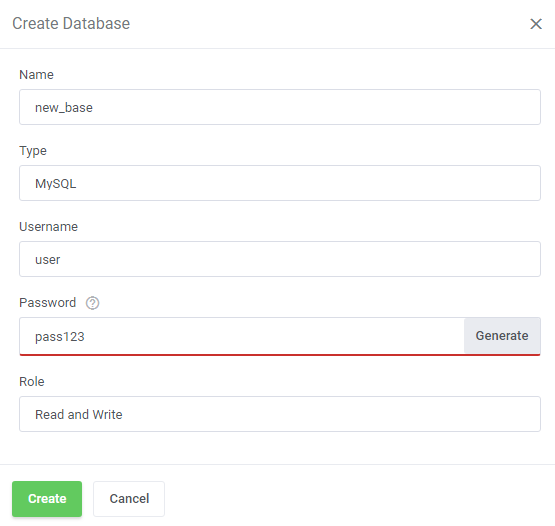The image size is (555, 526).
Task: Close the Create Database dialog
Action: [x=536, y=24]
